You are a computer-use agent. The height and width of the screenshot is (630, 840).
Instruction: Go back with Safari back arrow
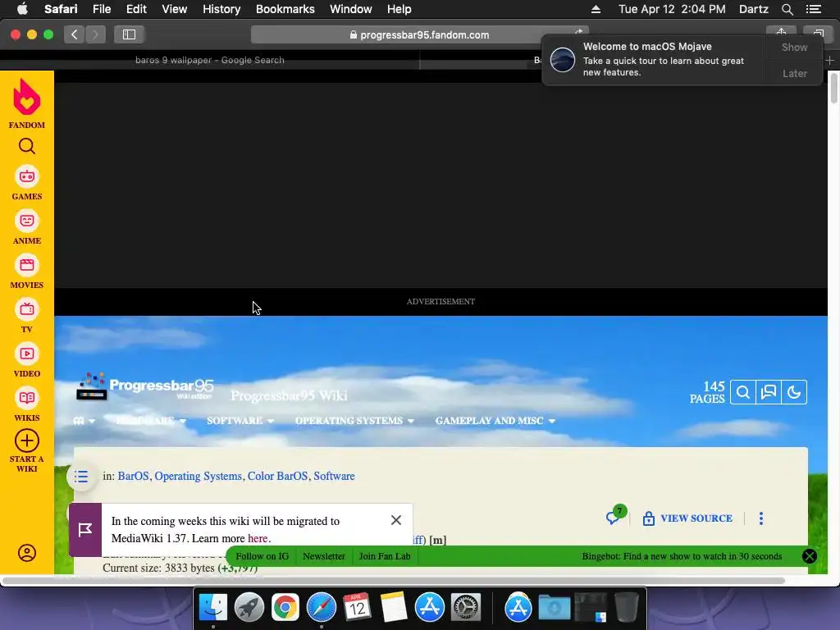(75, 34)
